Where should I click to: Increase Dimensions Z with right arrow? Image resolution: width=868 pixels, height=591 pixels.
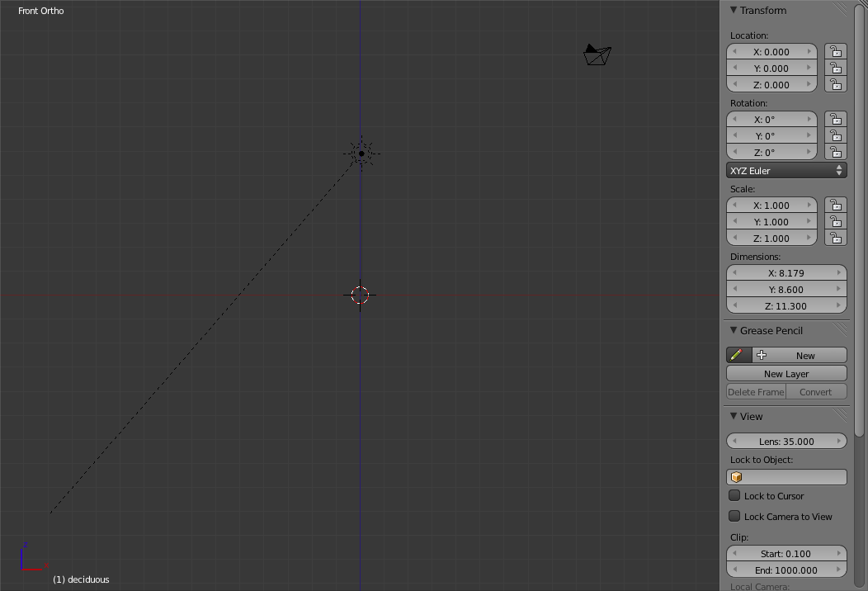[839, 305]
